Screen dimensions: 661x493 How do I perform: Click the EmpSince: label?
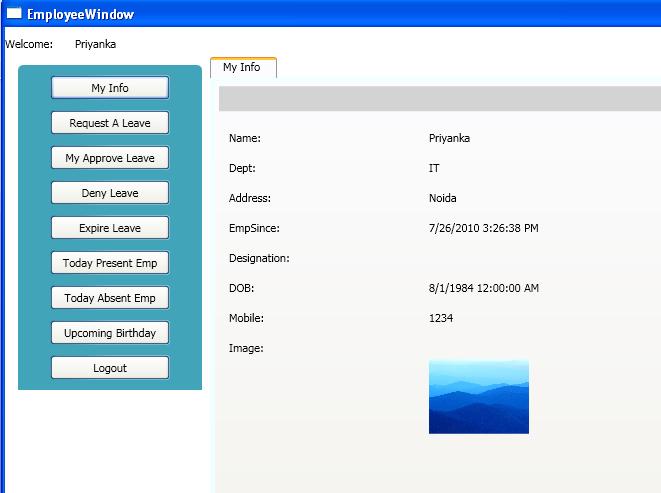tap(254, 228)
